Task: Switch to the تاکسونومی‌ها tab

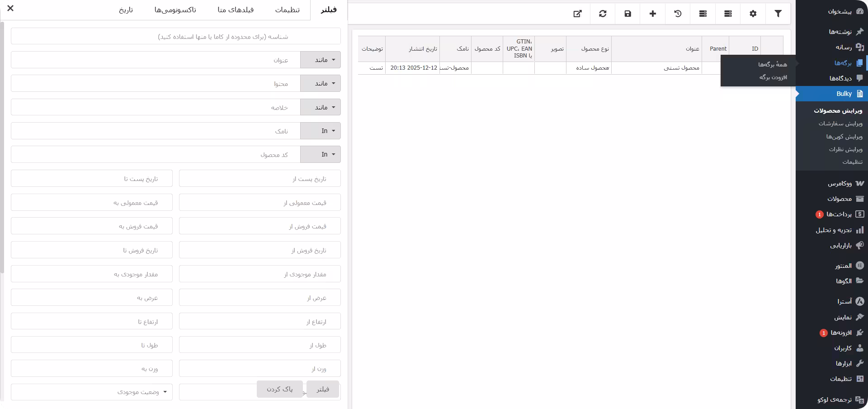Action: pyautogui.click(x=175, y=10)
